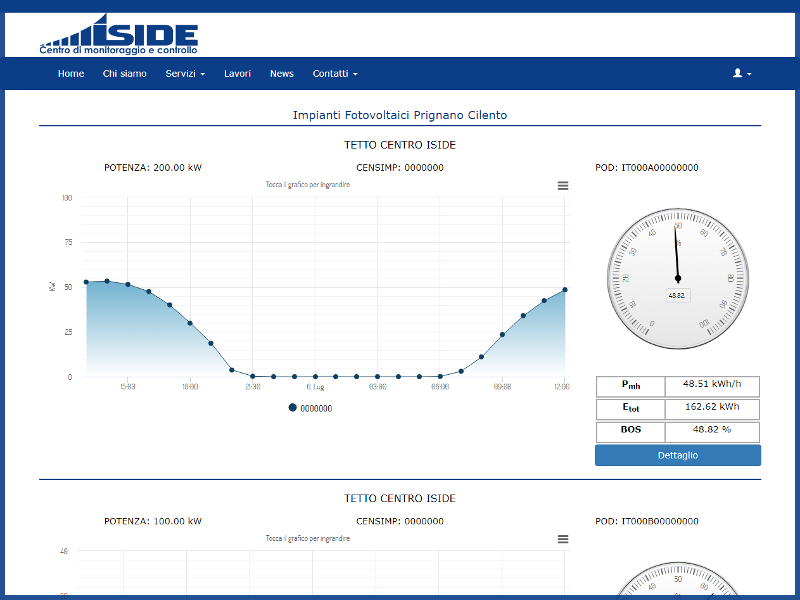Click the 6. Lug axis label

pos(315,387)
